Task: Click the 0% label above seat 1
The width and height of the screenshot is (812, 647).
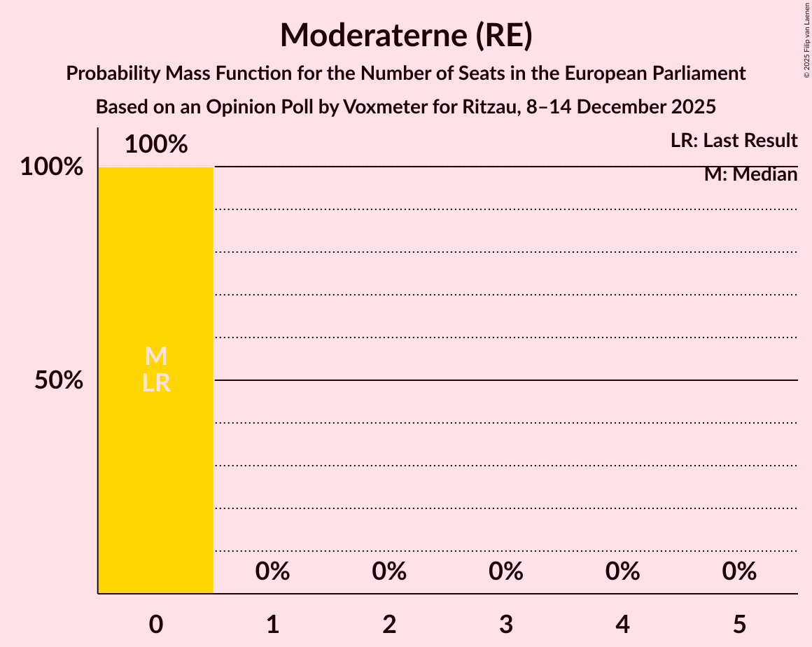Action: coord(273,571)
